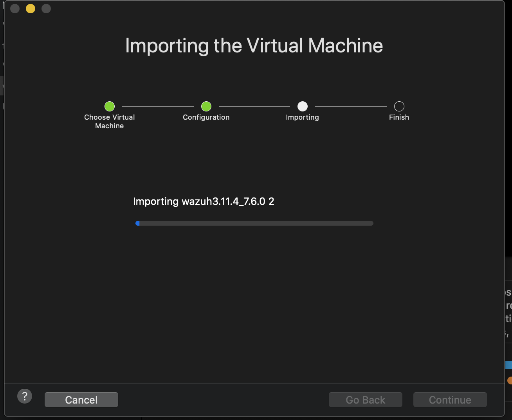
Task: Select the "Importing" step label
Action: tap(302, 117)
